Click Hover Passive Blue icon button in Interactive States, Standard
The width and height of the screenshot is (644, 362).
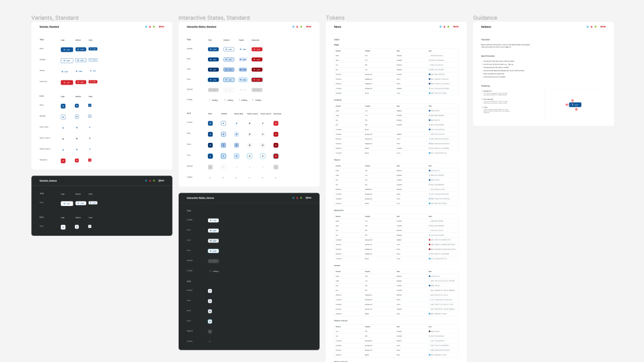point(236,134)
